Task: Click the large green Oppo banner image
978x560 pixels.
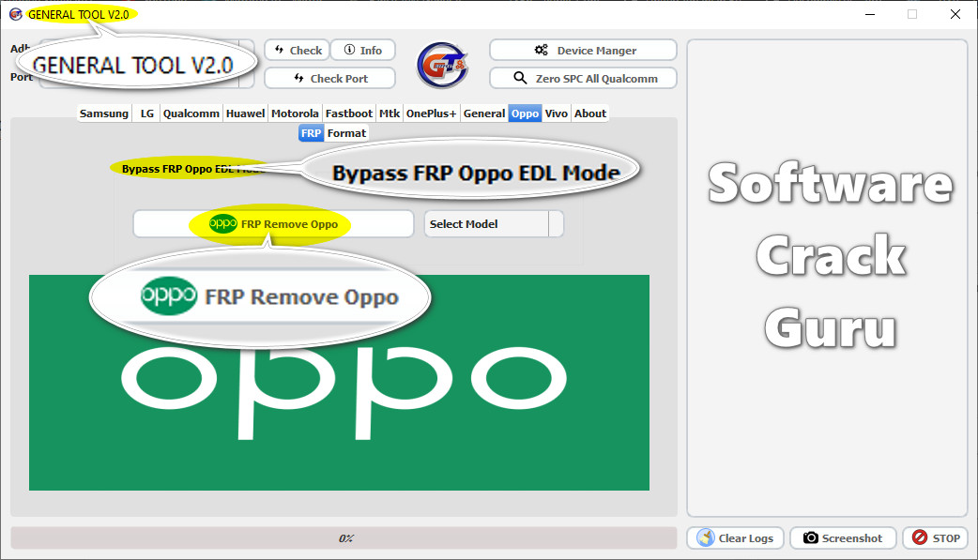Action: click(340, 383)
